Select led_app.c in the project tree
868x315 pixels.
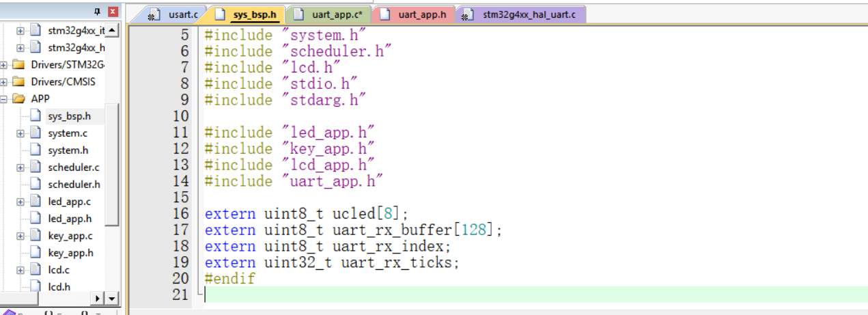click(x=70, y=202)
